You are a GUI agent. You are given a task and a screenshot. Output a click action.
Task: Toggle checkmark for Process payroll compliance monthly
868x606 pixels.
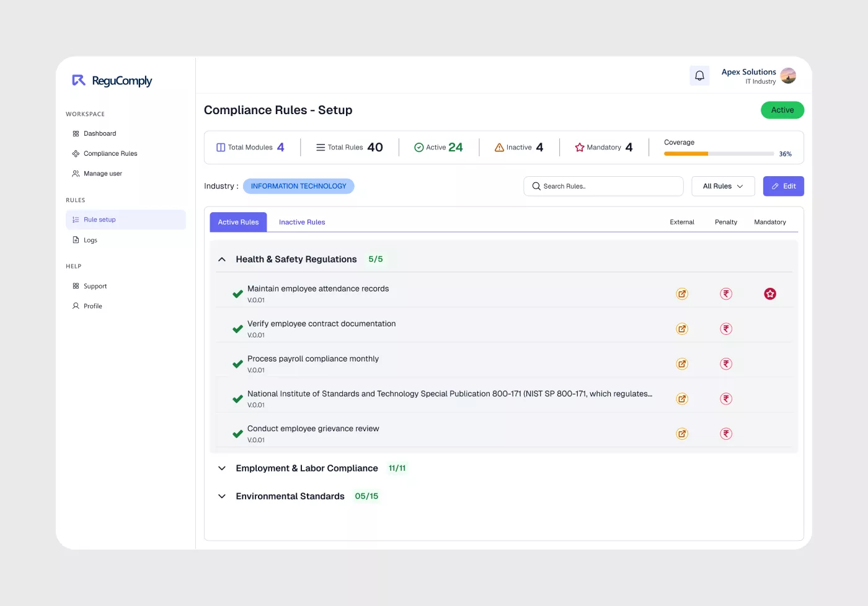(x=237, y=364)
